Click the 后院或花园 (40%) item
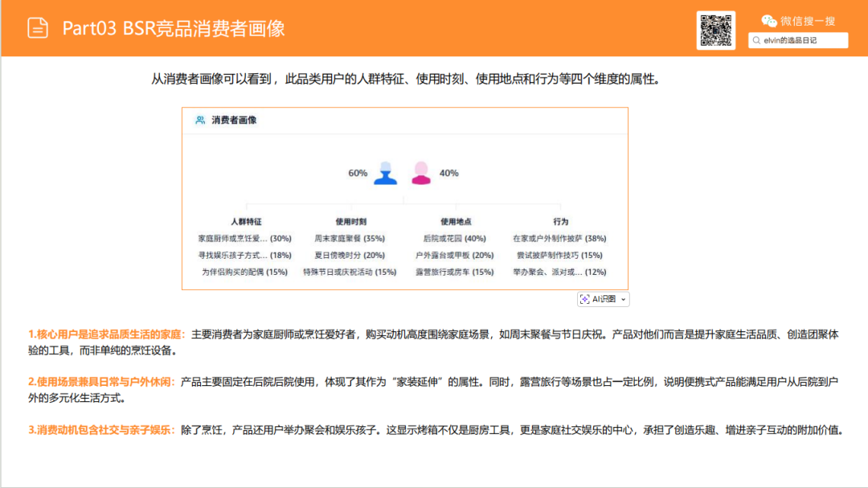 pos(454,237)
